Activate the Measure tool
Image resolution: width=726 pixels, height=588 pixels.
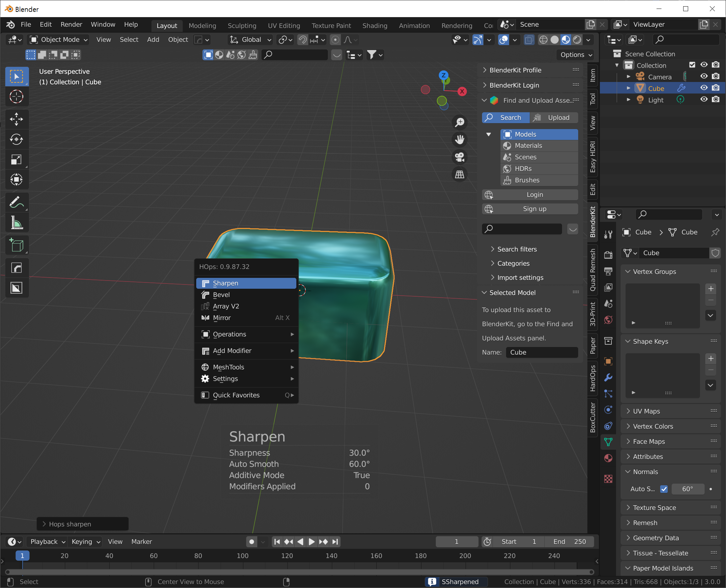[x=16, y=223]
